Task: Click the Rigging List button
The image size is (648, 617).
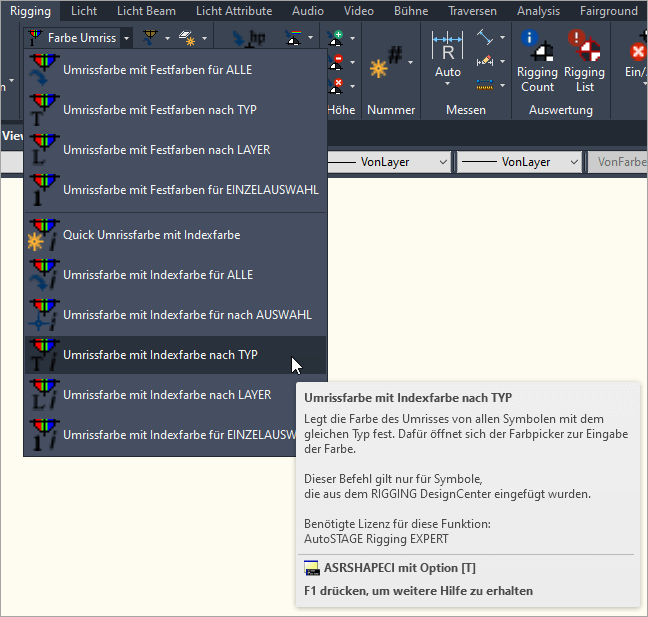Action: 585,62
